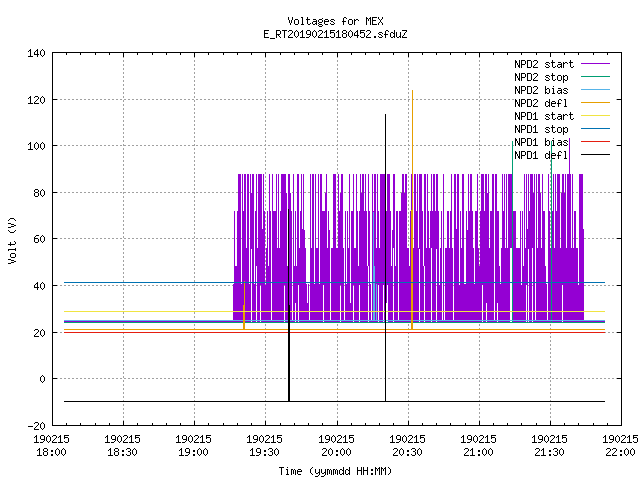
Task: Click the 140 tick label on y-axis
Action: pos(36,53)
